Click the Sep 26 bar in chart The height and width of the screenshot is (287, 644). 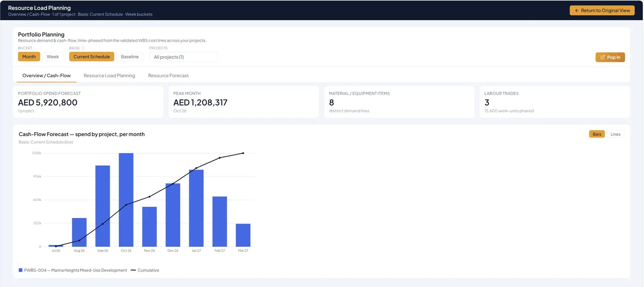[x=103, y=206]
